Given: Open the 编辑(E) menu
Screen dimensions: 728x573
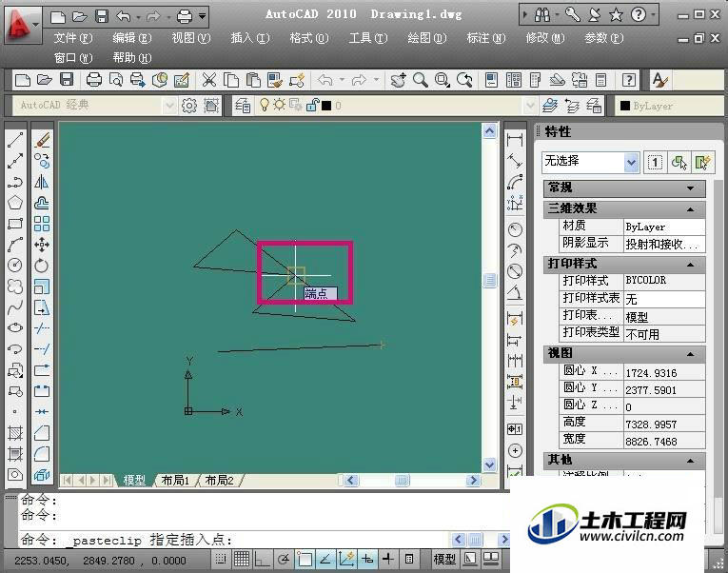Looking at the screenshot, I should (132, 38).
